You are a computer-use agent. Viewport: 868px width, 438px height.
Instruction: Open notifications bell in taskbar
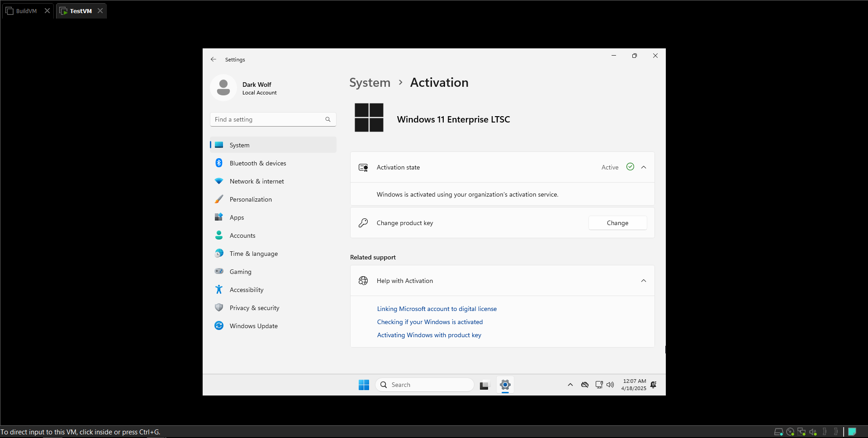(654, 385)
